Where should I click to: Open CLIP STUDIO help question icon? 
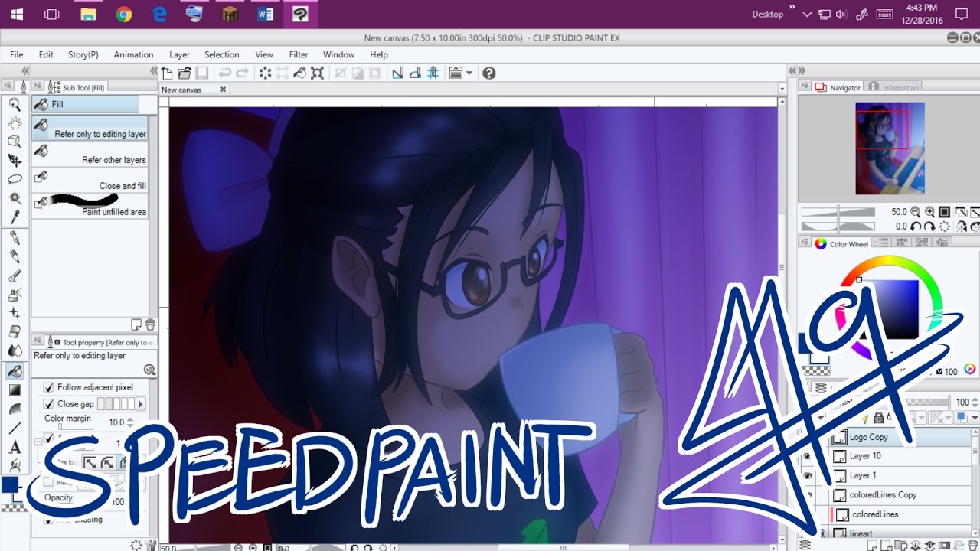(x=489, y=73)
